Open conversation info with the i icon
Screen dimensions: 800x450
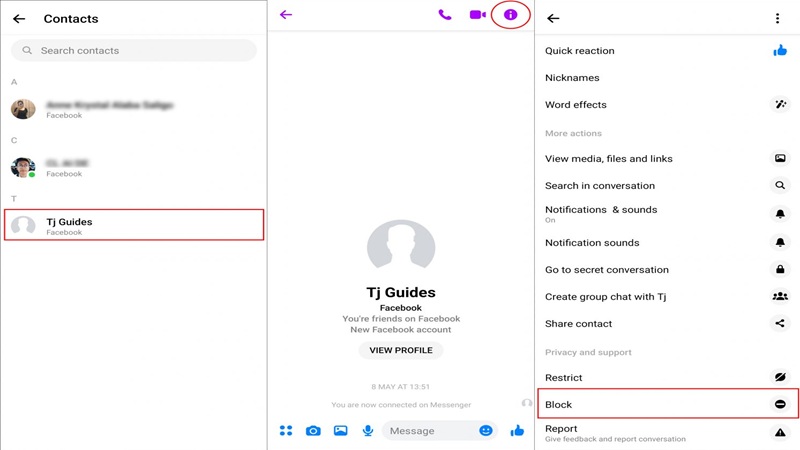(x=510, y=15)
